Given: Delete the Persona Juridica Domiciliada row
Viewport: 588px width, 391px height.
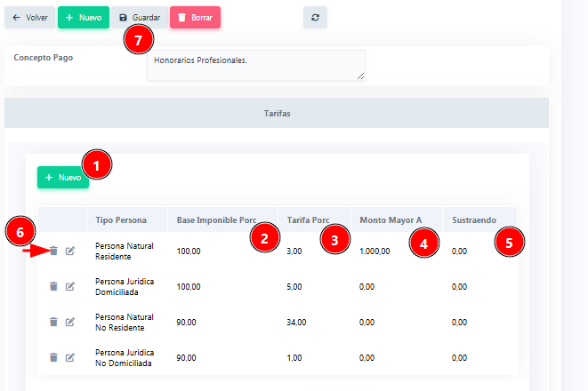Looking at the screenshot, I should tap(53, 286).
